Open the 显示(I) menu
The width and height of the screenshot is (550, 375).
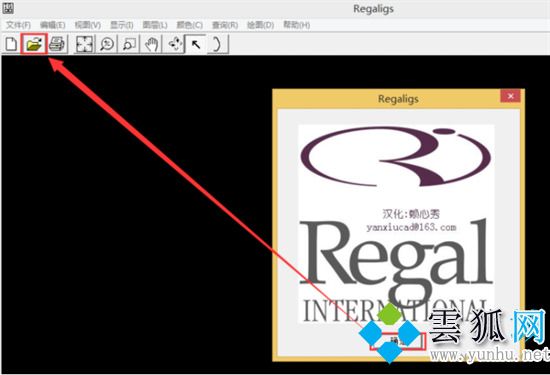[122, 25]
